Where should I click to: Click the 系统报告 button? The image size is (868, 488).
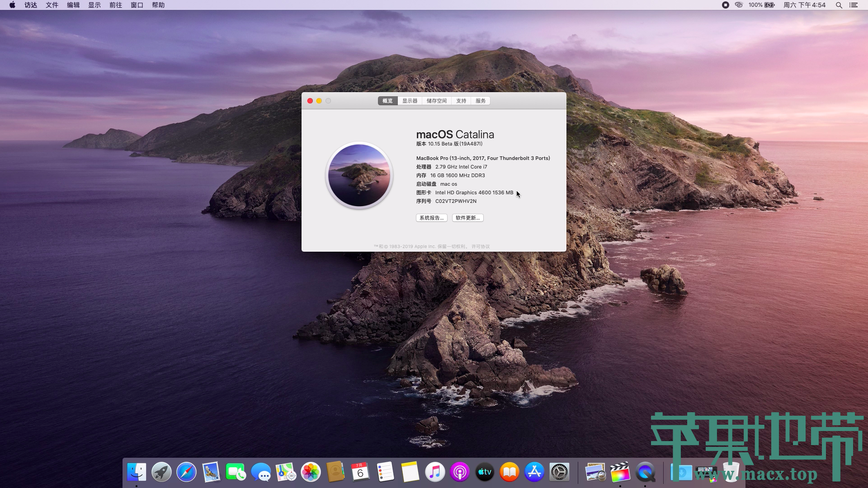pos(431,218)
